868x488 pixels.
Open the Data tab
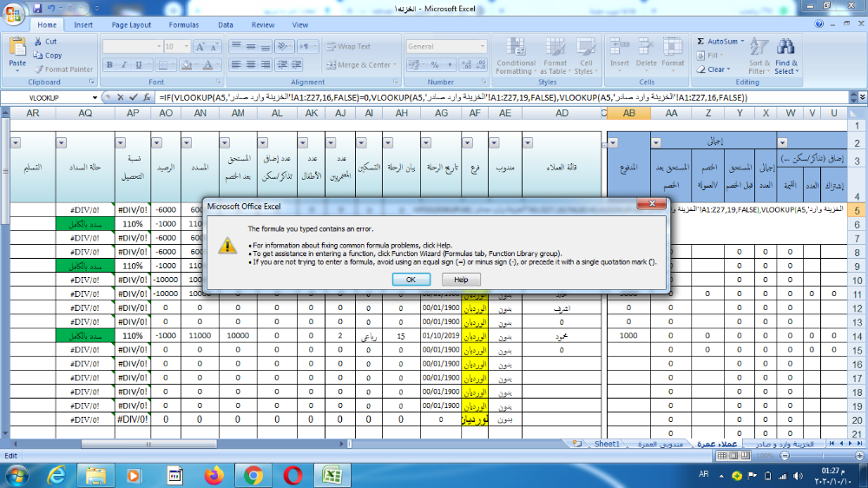[x=226, y=25]
